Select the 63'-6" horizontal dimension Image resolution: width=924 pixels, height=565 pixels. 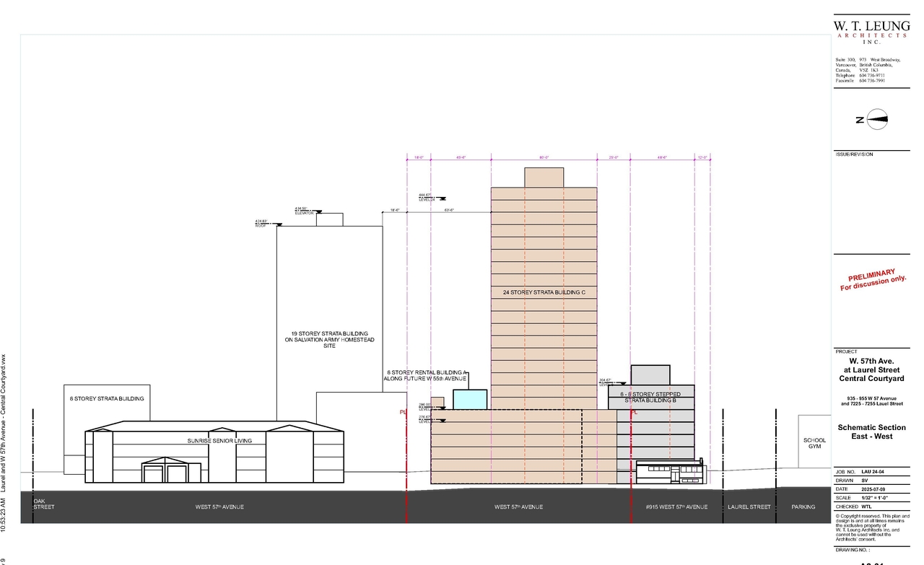coord(449,210)
